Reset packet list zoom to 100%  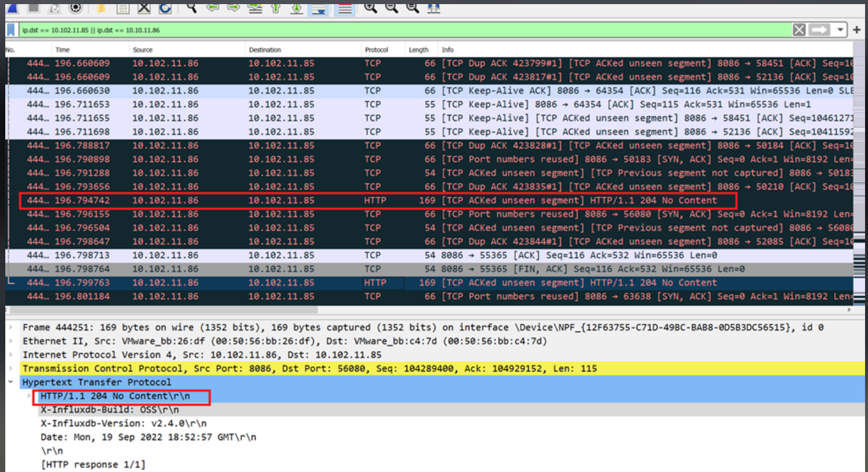coord(411,9)
